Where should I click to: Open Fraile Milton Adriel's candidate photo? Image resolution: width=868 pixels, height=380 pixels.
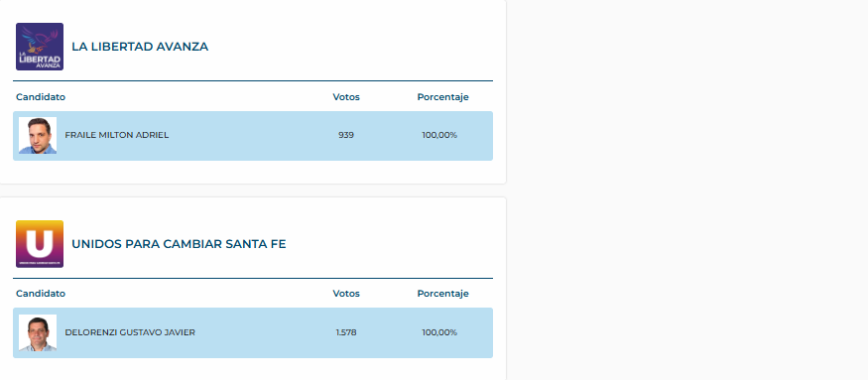[38, 135]
